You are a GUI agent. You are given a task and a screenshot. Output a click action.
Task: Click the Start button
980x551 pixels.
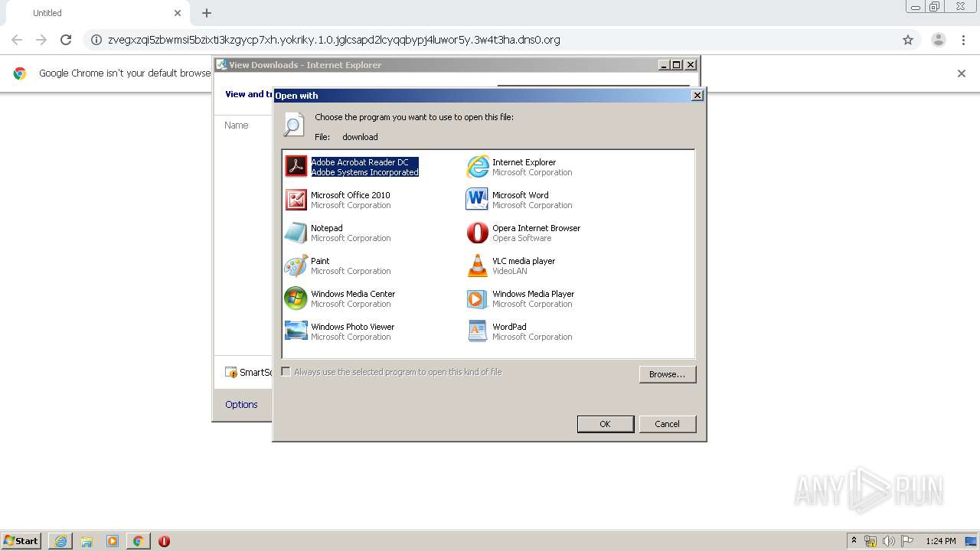click(x=21, y=541)
